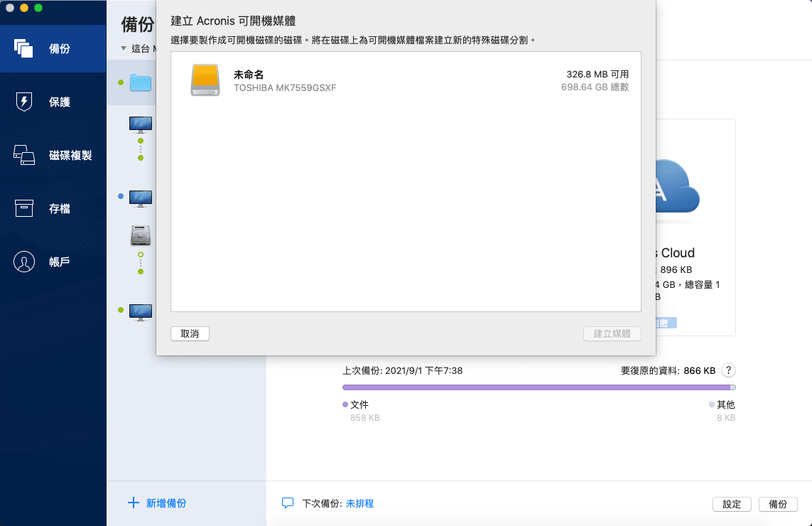Click 新增備份 to add a backup
The height and width of the screenshot is (526, 812).
point(166,503)
